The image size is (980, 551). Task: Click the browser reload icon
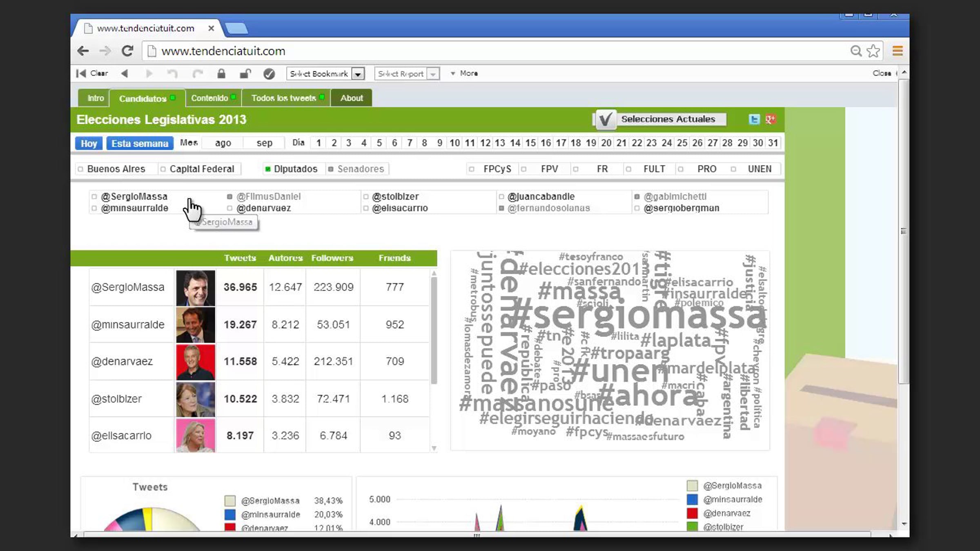pos(127,51)
